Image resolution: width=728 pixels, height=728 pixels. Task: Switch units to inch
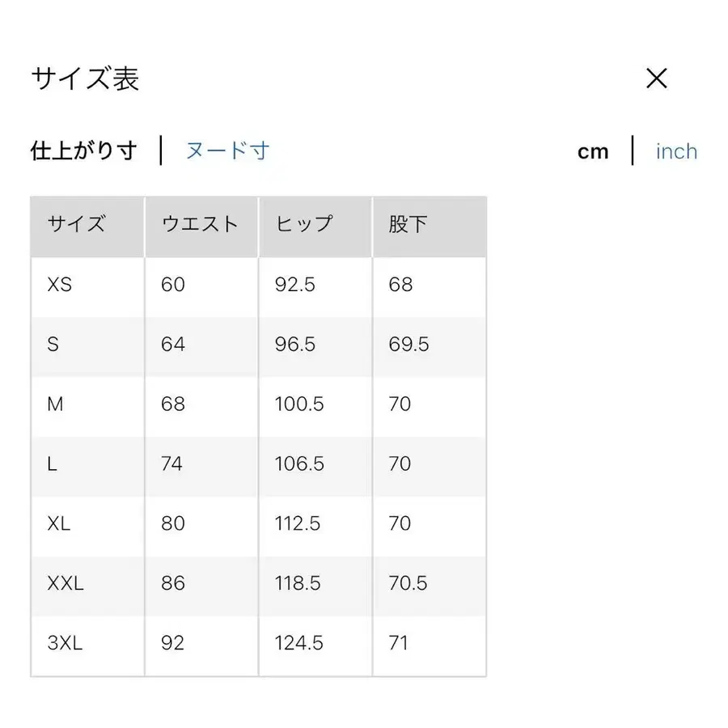tap(676, 151)
